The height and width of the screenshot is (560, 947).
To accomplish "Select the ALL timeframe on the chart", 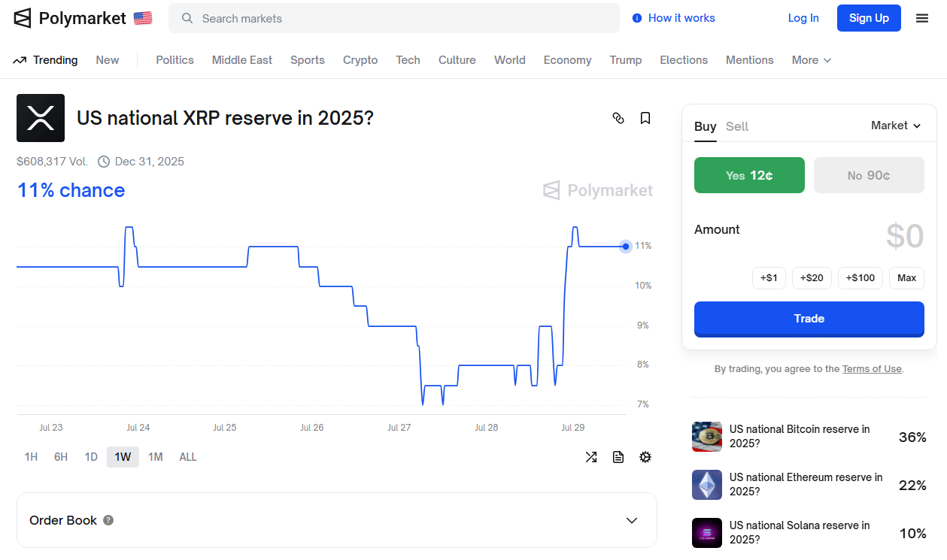I will (x=187, y=456).
